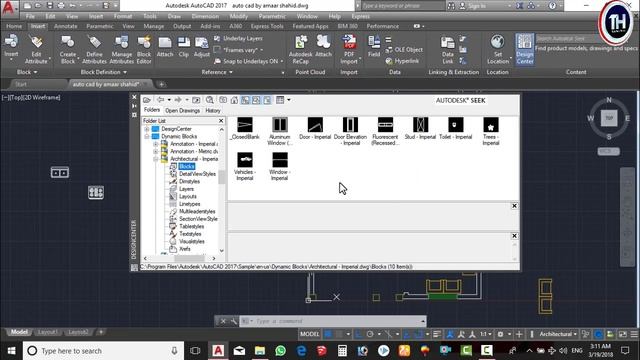Toggle MODEL space button in the status bar
This screenshot has width=640, height=360.
click(x=310, y=334)
